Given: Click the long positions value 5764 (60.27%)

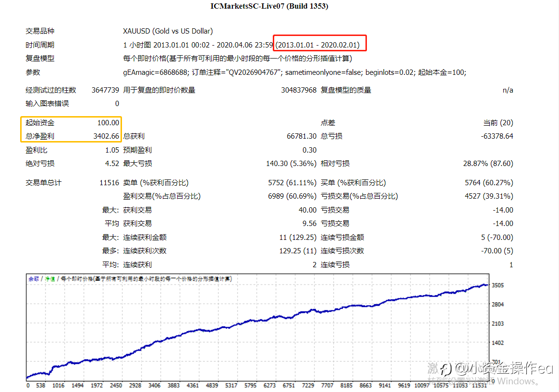Looking at the screenshot, I should [x=489, y=183].
